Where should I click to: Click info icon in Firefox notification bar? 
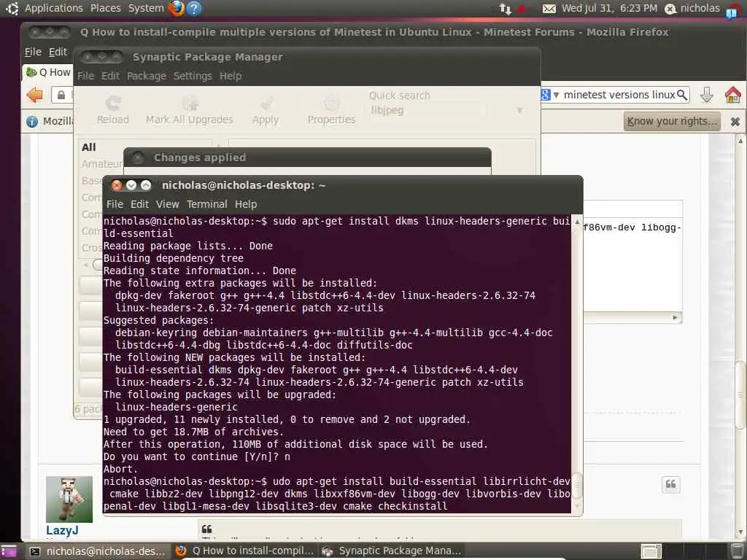tap(32, 122)
